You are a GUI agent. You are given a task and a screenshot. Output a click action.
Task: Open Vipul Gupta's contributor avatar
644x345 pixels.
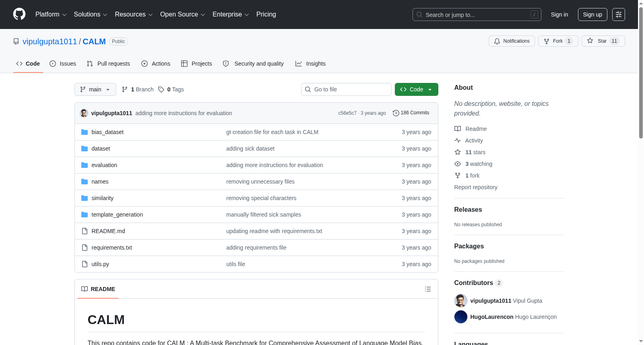click(x=461, y=301)
